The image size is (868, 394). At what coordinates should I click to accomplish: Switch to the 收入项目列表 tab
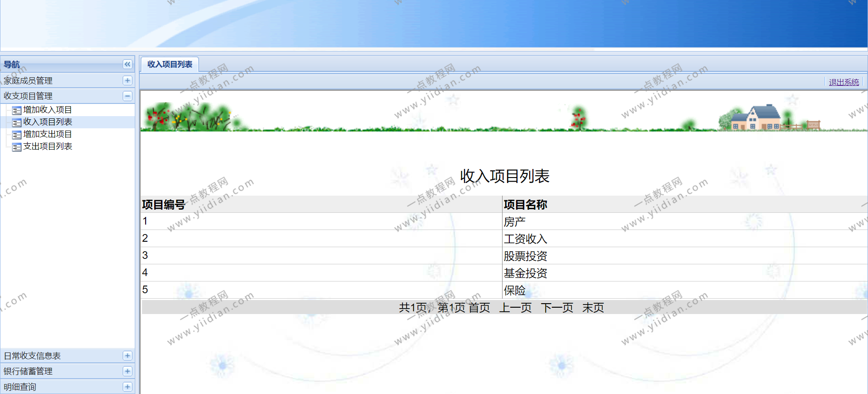tap(170, 64)
